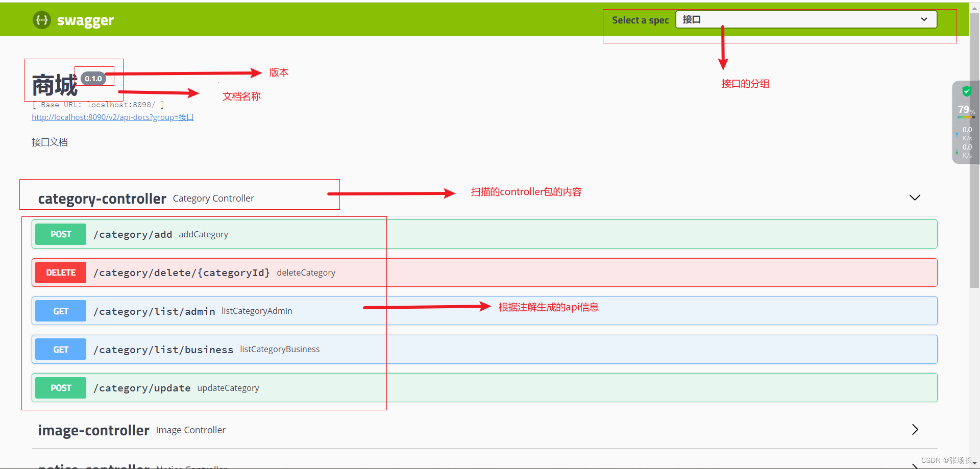
Task: Click the 商城 document title
Action: [x=55, y=85]
